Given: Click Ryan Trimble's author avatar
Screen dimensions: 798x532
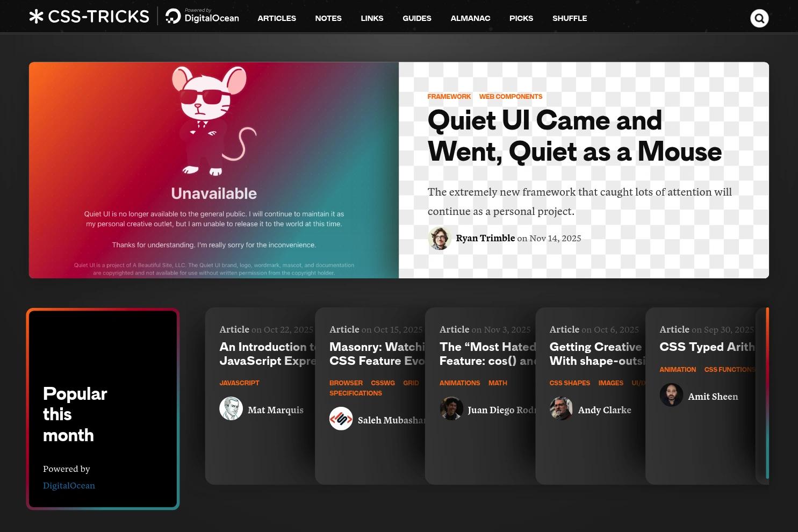Looking at the screenshot, I should coord(439,238).
